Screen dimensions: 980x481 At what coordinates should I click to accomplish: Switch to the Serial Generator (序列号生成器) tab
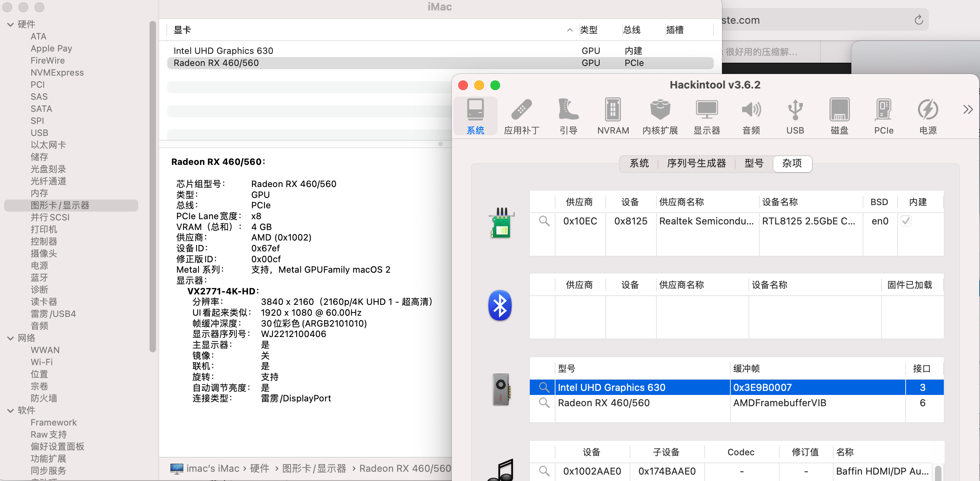pyautogui.click(x=696, y=163)
